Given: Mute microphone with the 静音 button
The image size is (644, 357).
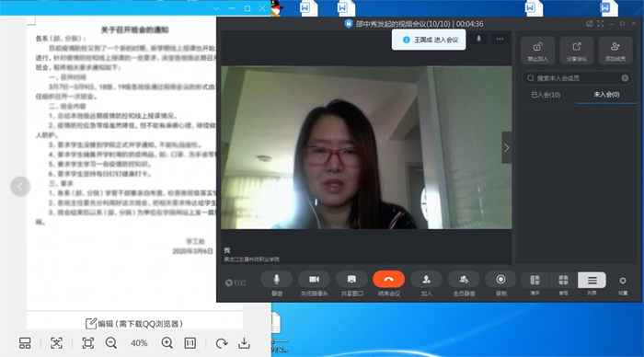Looking at the screenshot, I should 277,280.
